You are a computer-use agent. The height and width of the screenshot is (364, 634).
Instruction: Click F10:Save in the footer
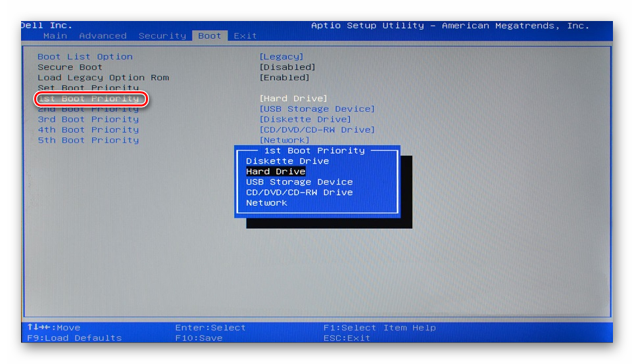[x=199, y=338]
